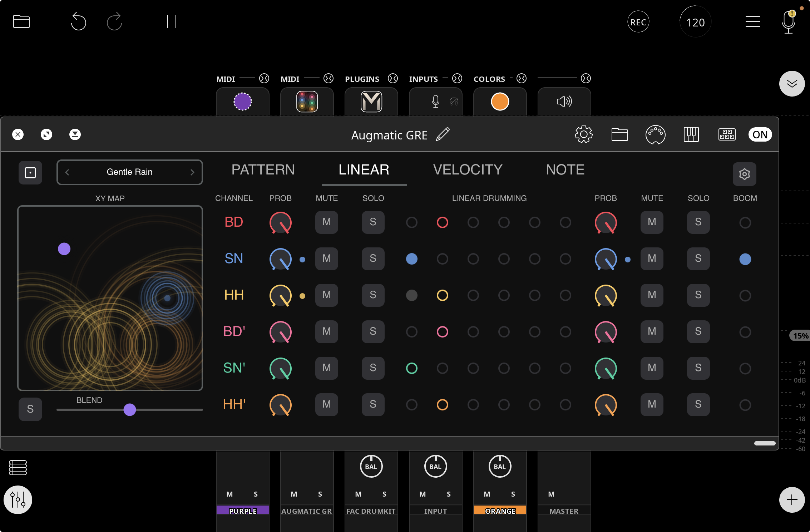Open the PATTERN tab
Viewport: 810px width, 532px height.
point(263,170)
